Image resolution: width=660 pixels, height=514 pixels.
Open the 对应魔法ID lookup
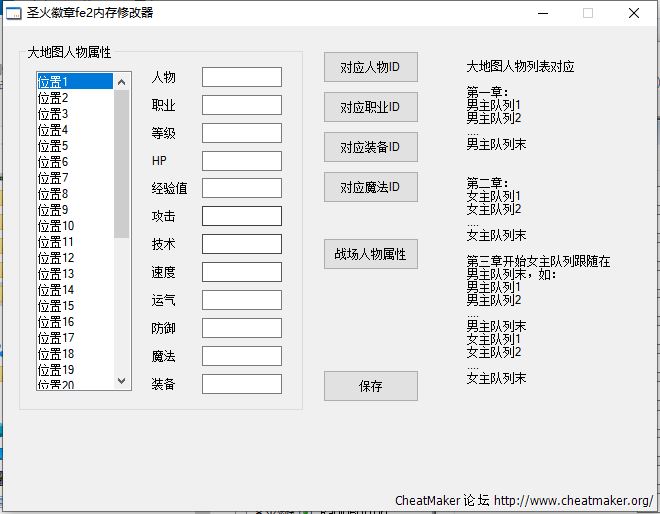pos(370,187)
